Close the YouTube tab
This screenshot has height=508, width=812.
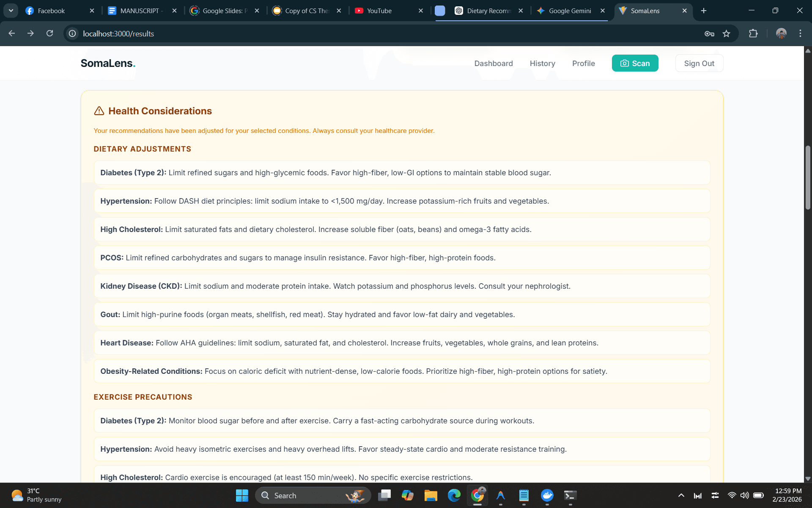point(420,11)
